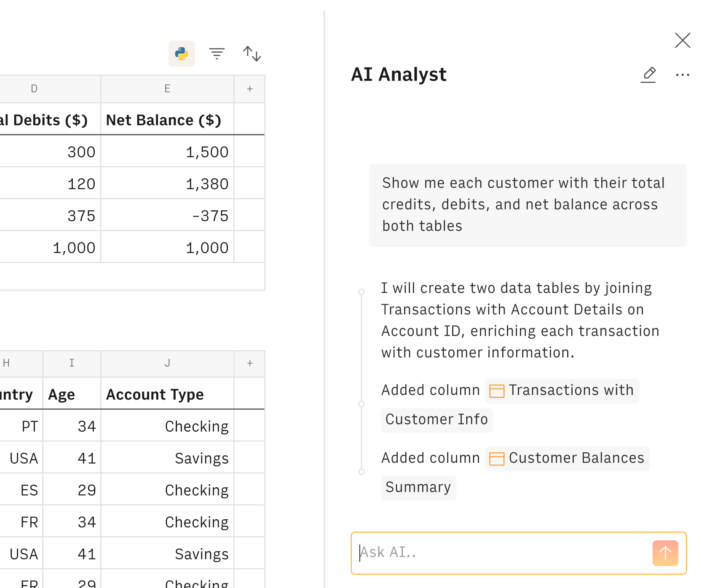Screen dimensions: 723x588
Task: Open the filter rows icon
Action: click(217, 54)
